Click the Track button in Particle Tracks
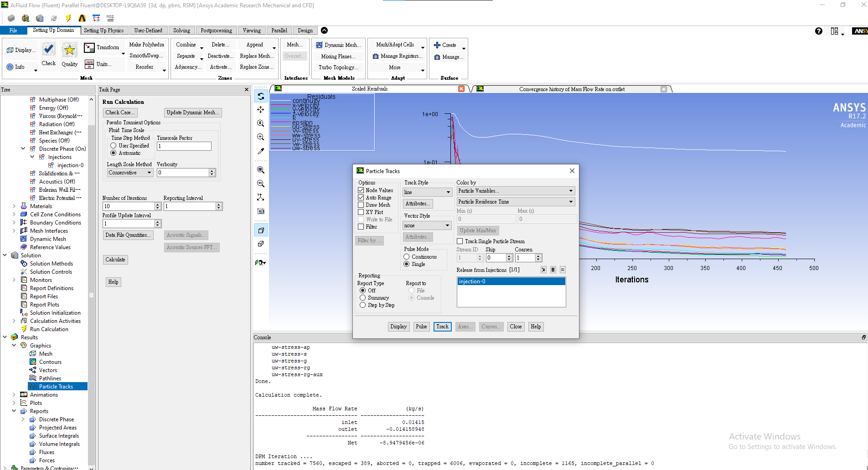868x470 pixels. [442, 327]
